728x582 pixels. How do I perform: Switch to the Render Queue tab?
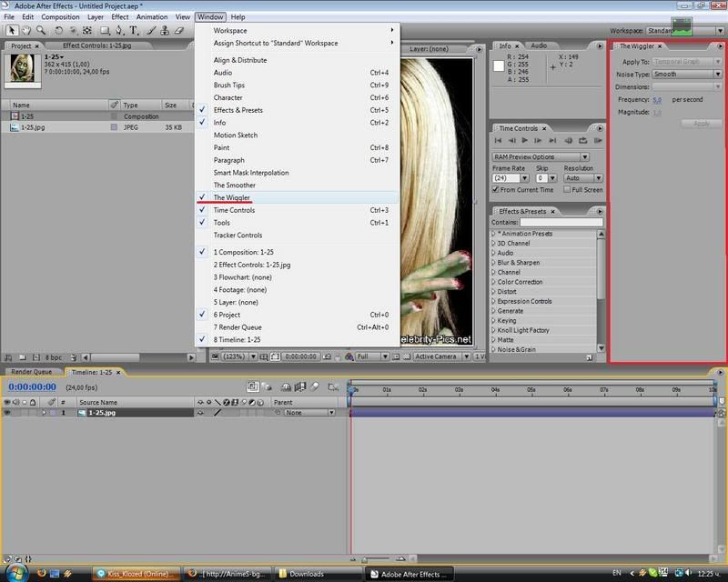pyautogui.click(x=32, y=372)
